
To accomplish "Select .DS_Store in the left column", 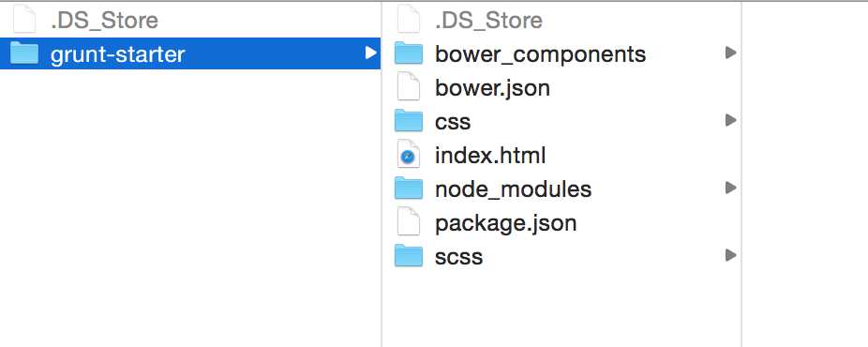I will pyautogui.click(x=105, y=21).
